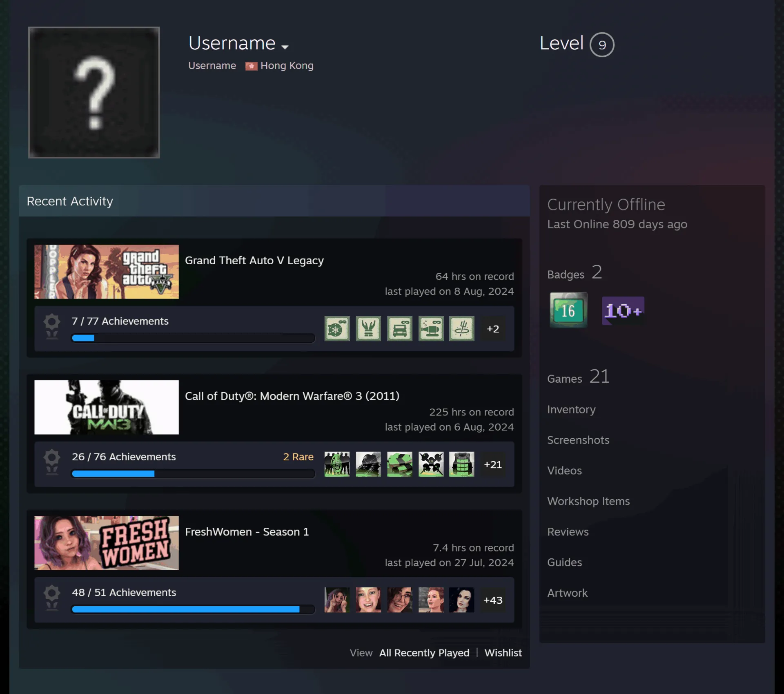
Task: Click the 26 / 76 Achievements progress bar
Action: [193, 473]
